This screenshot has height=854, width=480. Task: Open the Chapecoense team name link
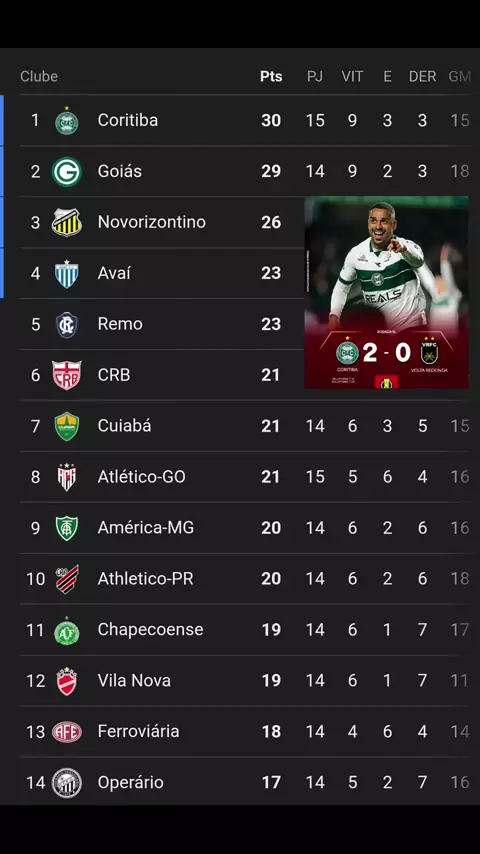click(x=150, y=629)
